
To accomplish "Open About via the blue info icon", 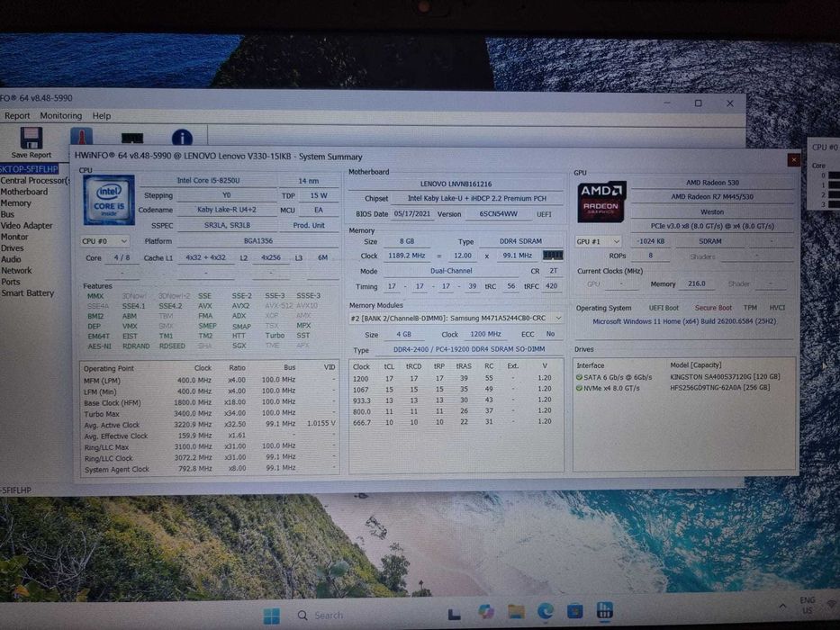I will tap(182, 138).
